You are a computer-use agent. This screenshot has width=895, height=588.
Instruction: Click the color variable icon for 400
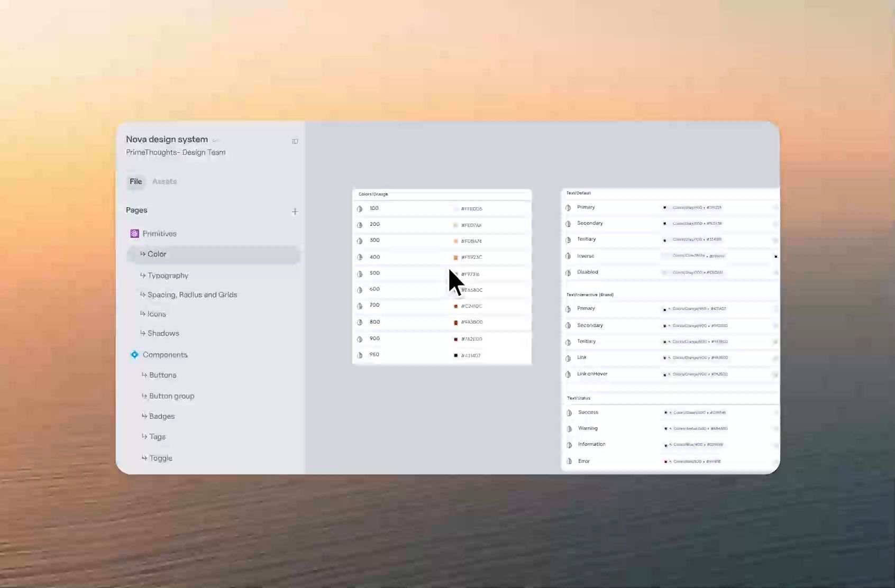click(x=360, y=258)
